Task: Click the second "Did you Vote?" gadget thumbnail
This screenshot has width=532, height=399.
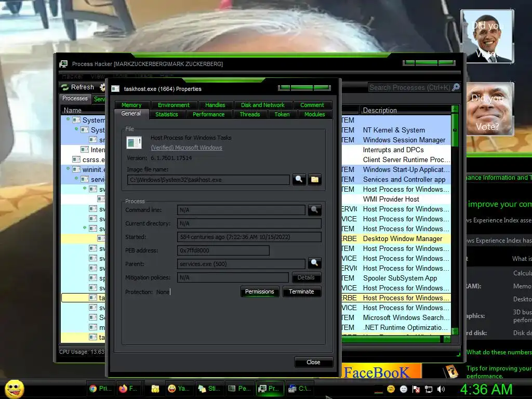Action: [x=490, y=109]
